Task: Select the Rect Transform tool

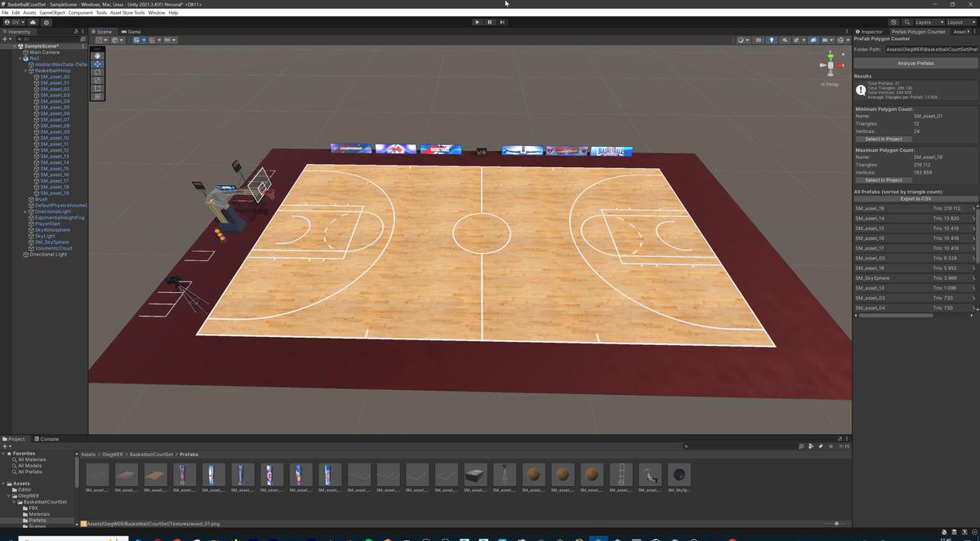Action: (x=97, y=88)
